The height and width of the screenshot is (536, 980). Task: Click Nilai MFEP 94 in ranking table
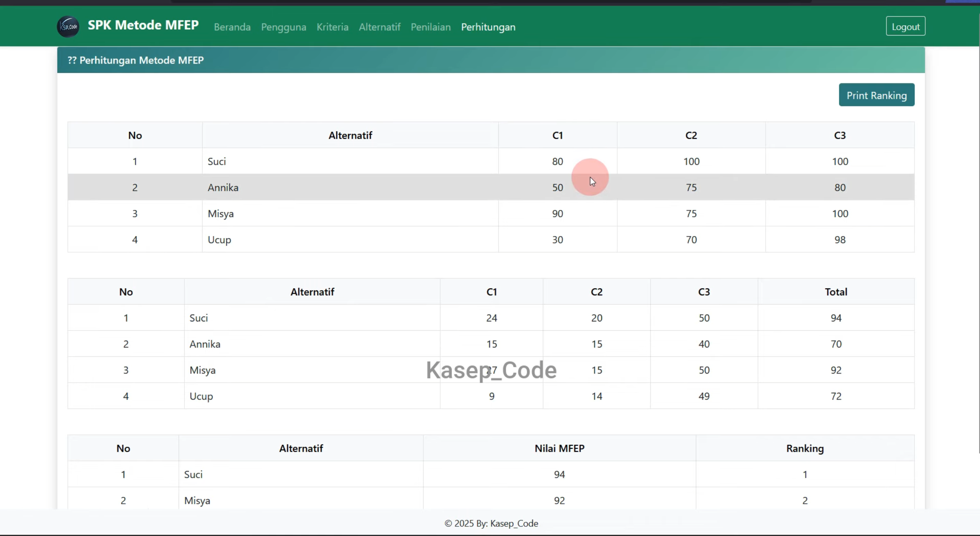(559, 474)
